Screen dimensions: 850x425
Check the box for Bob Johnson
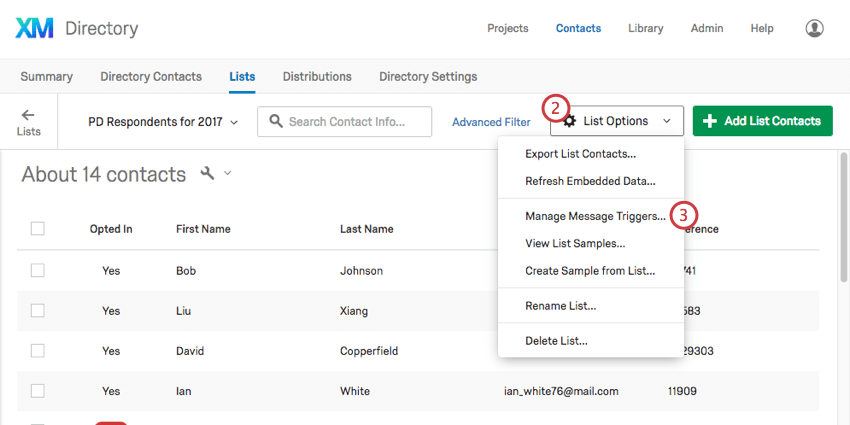[38, 270]
